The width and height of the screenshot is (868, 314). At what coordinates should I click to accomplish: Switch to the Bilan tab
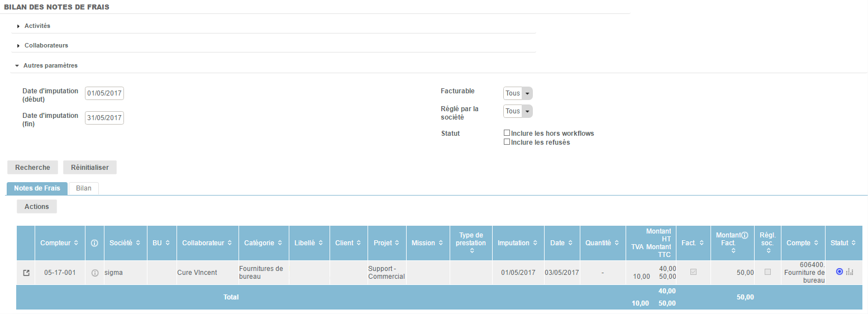[84, 188]
